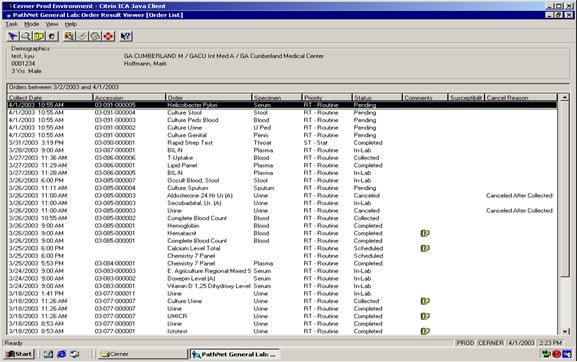Image resolution: width=577 pixels, height=362 pixels.
Task: Select the Helicobacter Pylori order row
Action: tap(282, 105)
